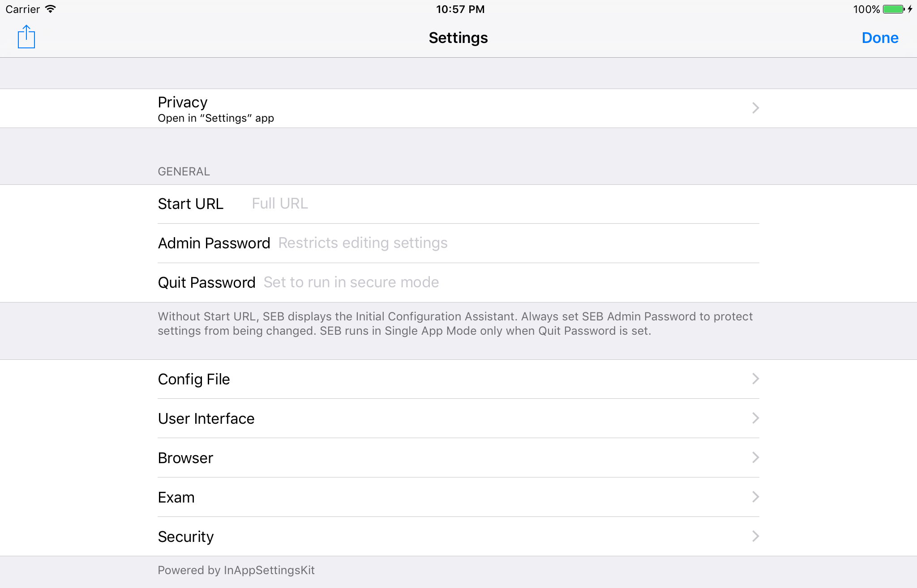Select the Exam settings item
The width and height of the screenshot is (917, 588).
(x=458, y=497)
